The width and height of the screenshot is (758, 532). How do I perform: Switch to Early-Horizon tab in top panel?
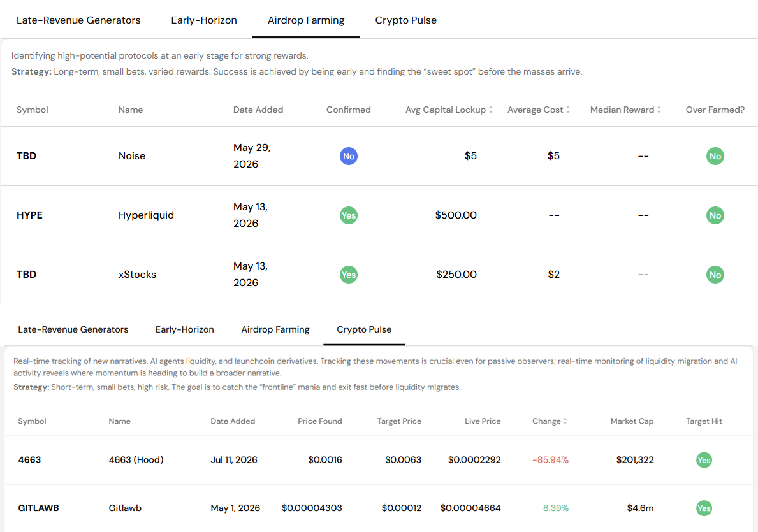pyautogui.click(x=204, y=20)
